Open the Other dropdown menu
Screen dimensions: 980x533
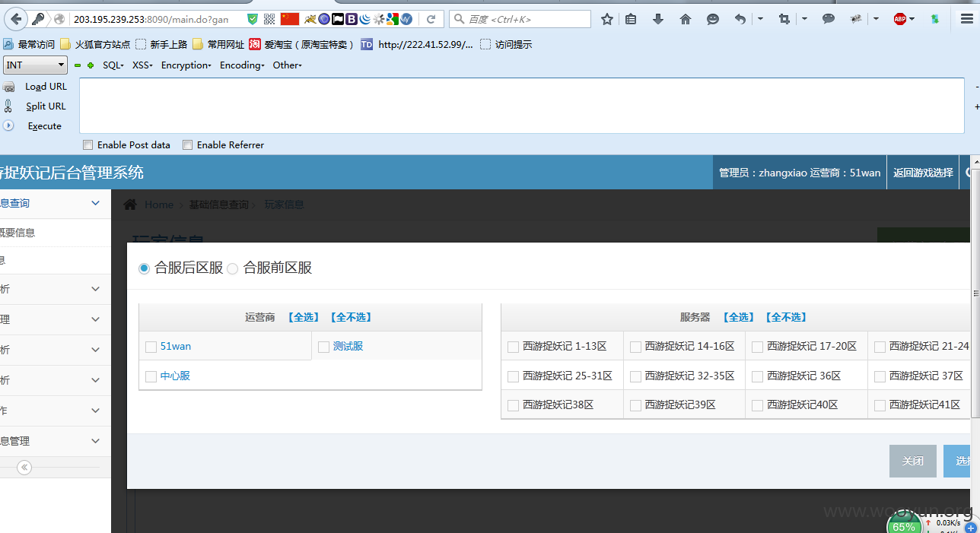pyautogui.click(x=288, y=65)
